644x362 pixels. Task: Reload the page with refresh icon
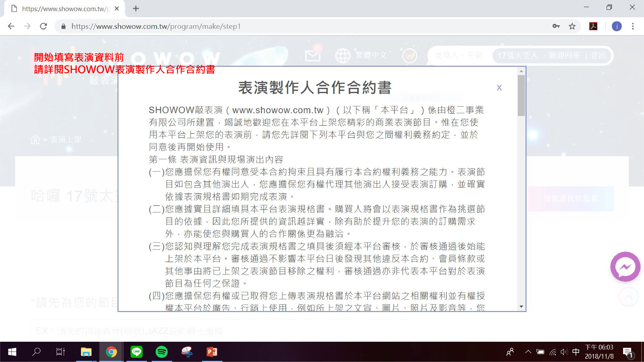coord(43,26)
